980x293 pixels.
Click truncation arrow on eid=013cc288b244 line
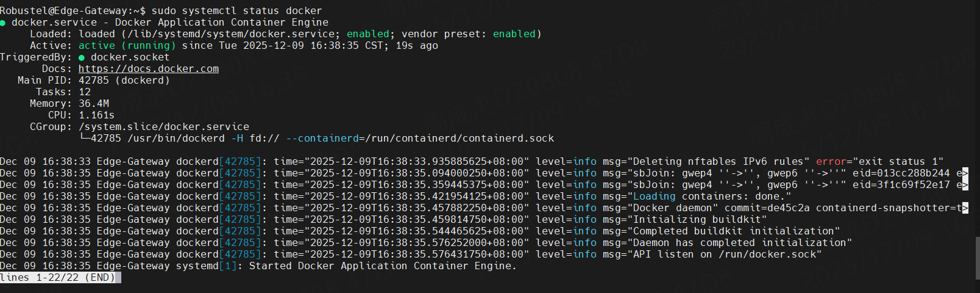[965, 173]
